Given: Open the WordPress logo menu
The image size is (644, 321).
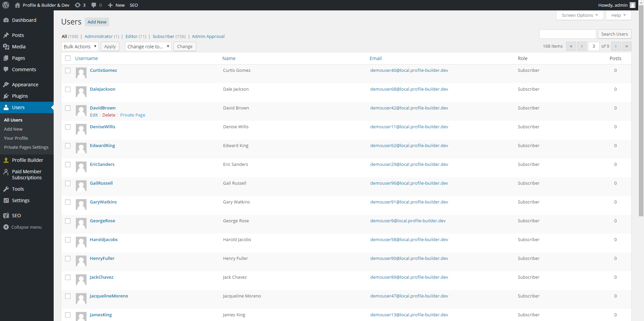Looking at the screenshot, I should 5,5.
